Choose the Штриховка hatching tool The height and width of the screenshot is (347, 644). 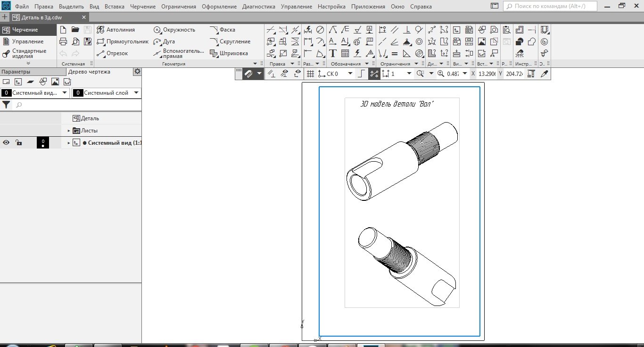pyautogui.click(x=229, y=53)
